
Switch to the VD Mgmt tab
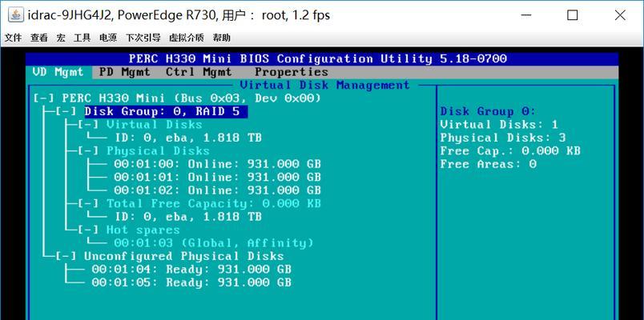click(x=58, y=72)
